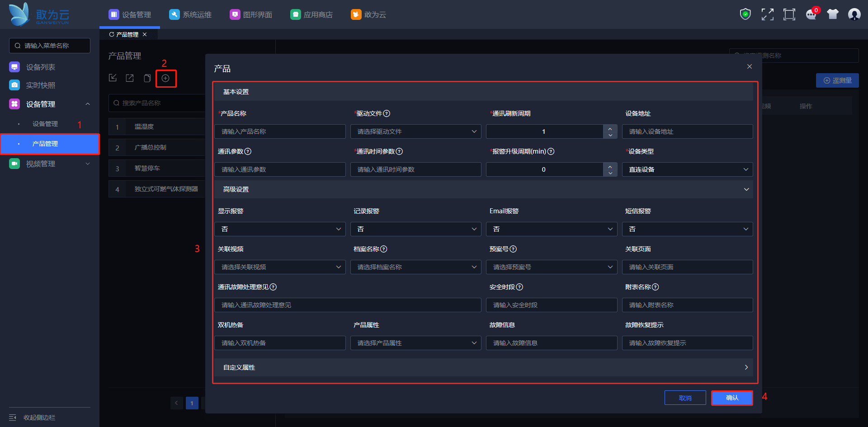
Task: Click the help icon beside 档案名称
Action: [x=384, y=249]
